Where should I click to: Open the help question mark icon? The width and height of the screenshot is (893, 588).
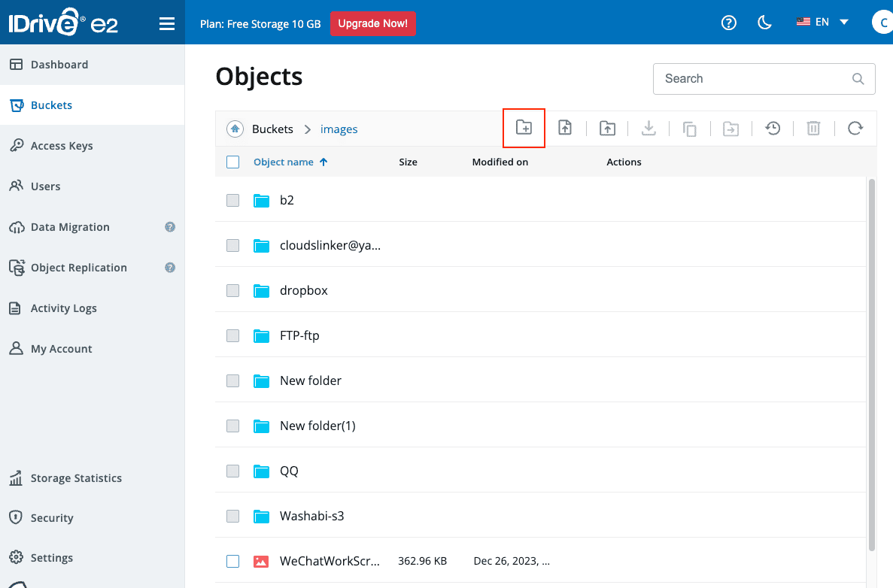[728, 23]
